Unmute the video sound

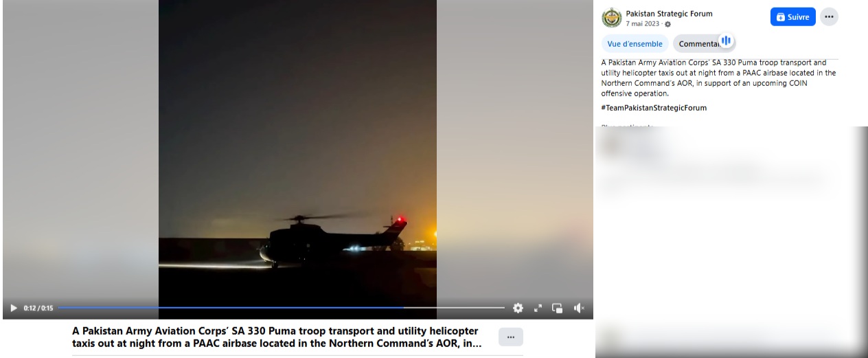pyautogui.click(x=578, y=308)
